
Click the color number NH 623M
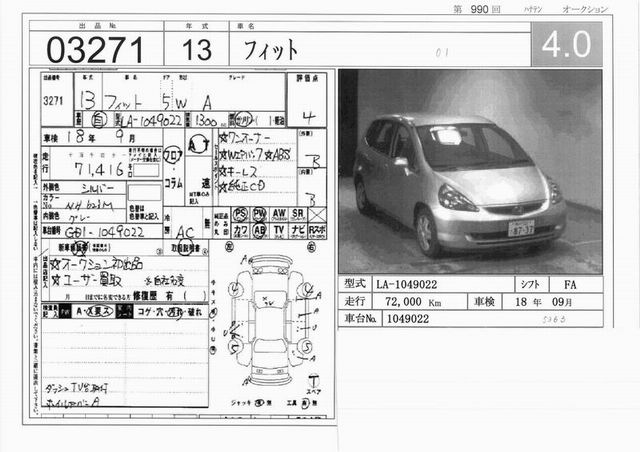(89, 205)
